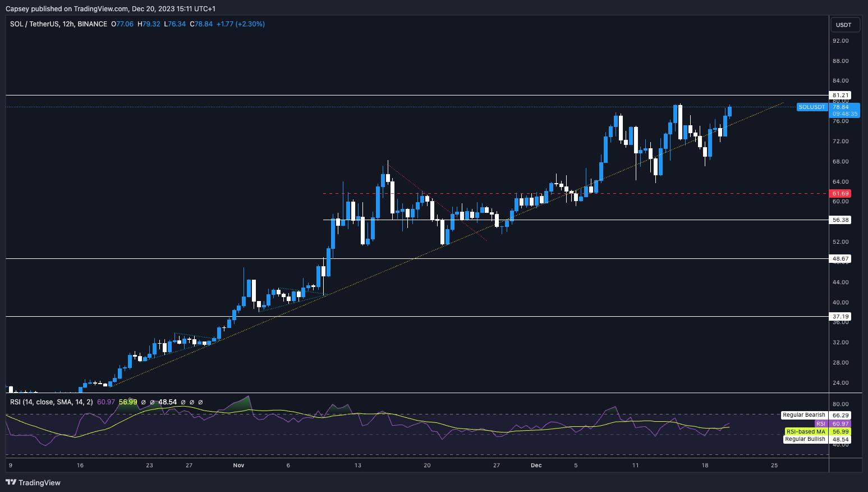Click the white 48.54 value in RSI legend
868x492 pixels.
click(168, 402)
